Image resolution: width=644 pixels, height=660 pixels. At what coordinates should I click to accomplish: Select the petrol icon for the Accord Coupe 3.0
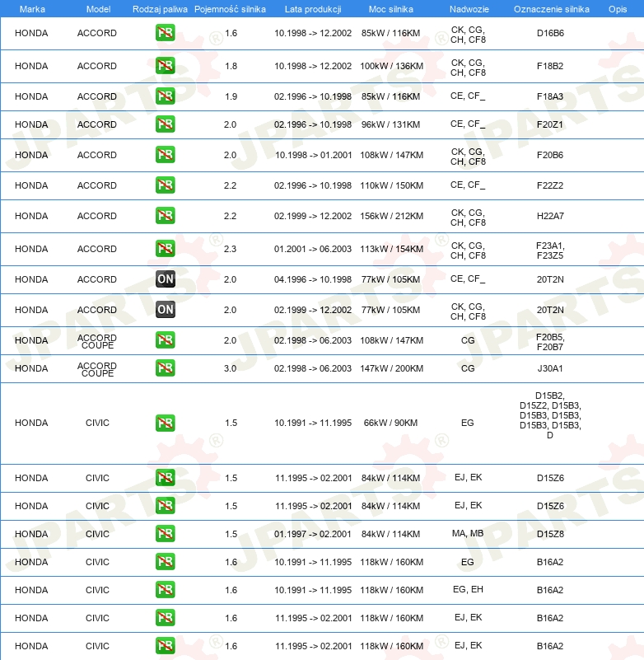tap(165, 367)
